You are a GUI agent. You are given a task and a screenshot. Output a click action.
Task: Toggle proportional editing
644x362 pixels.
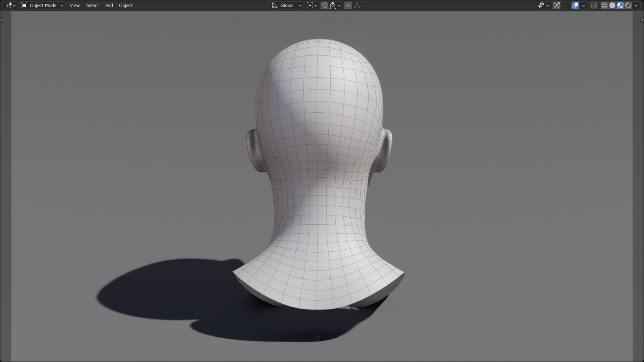tap(348, 5)
